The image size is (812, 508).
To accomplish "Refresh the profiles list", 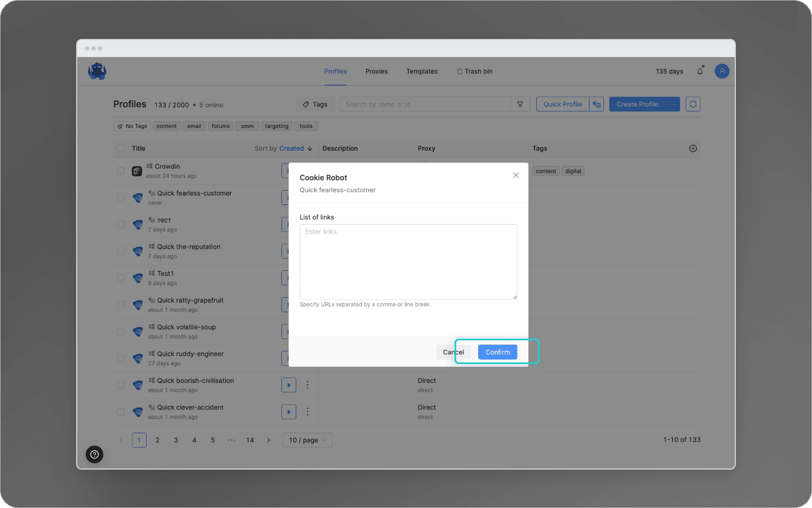I will (693, 104).
